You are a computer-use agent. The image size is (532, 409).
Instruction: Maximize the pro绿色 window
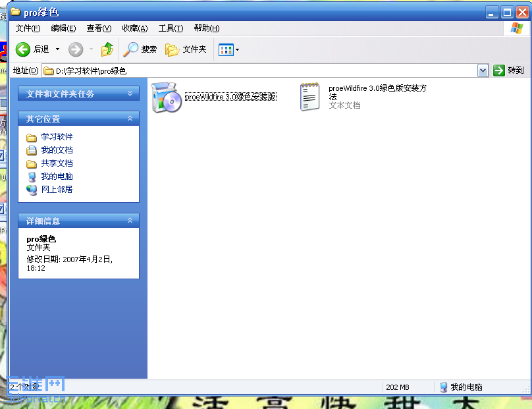tap(507, 13)
